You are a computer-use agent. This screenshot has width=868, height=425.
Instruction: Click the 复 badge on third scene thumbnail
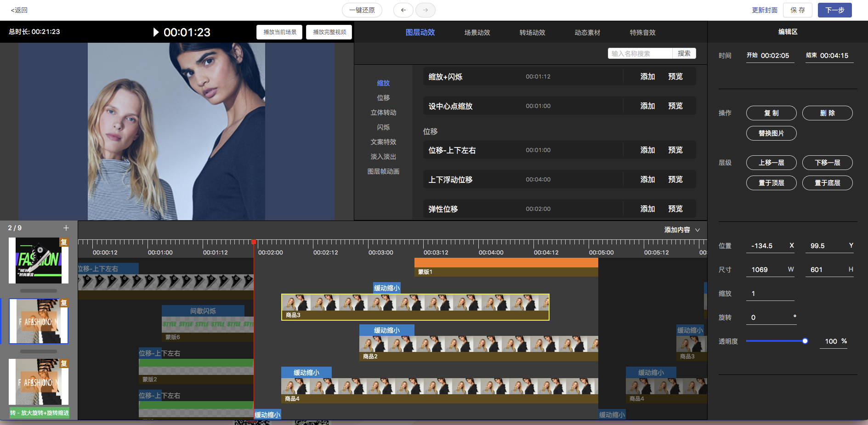[64, 363]
